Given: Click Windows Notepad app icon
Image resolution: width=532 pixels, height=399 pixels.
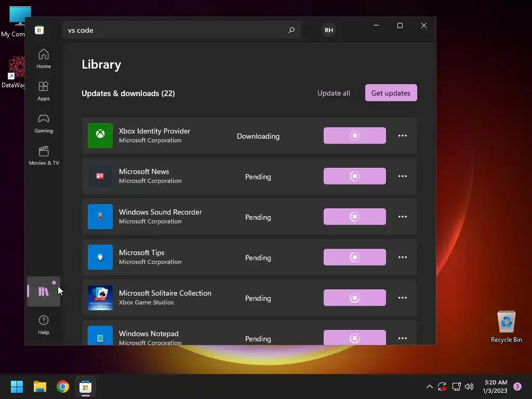Looking at the screenshot, I should 100,336.
